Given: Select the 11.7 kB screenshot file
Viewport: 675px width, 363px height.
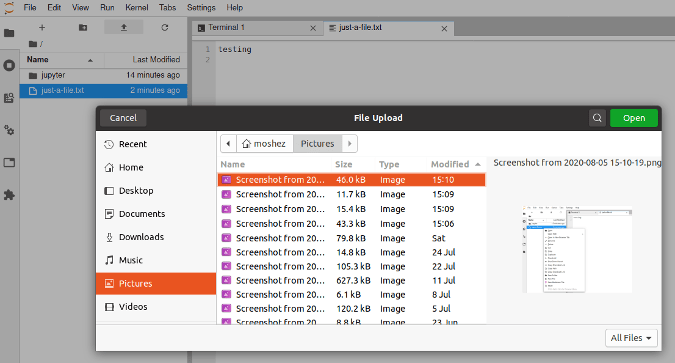Looking at the screenshot, I should pyautogui.click(x=351, y=194).
